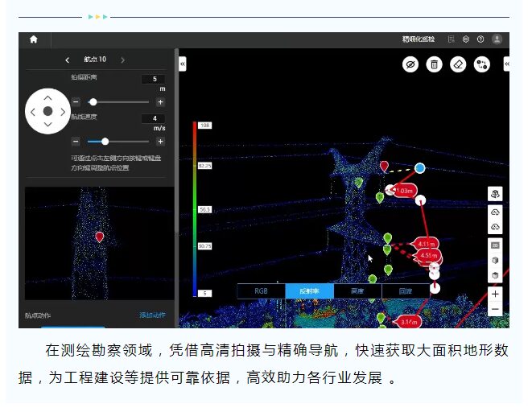Go to previous waypoint with left arrow
532x412 pixels.
click(x=67, y=60)
